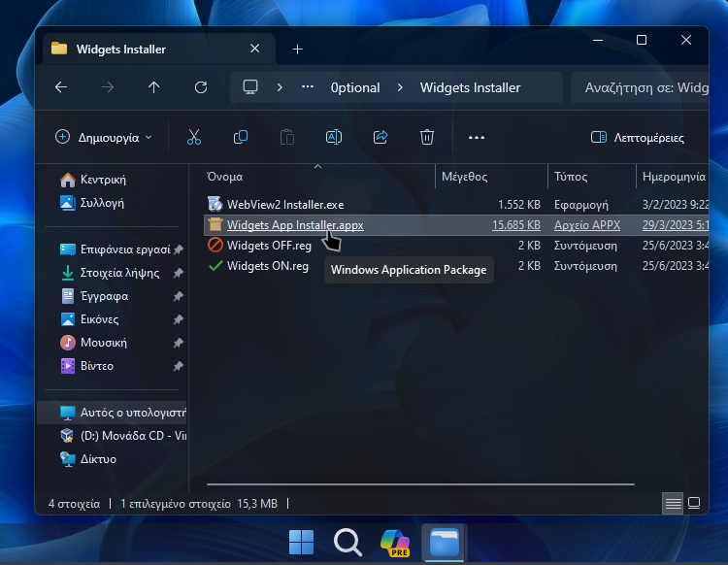The height and width of the screenshot is (565, 728).
Task: Select Αυτός ο υπολογιστής in sidebar
Action: point(112,413)
